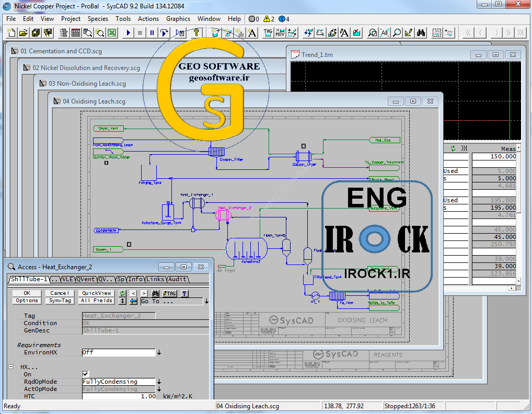
Task: Open the File menu
Action: 11,19
